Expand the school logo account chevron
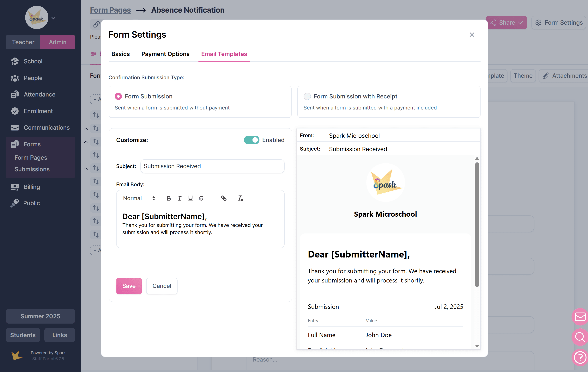Screen dimensions: 588x372 54,18
